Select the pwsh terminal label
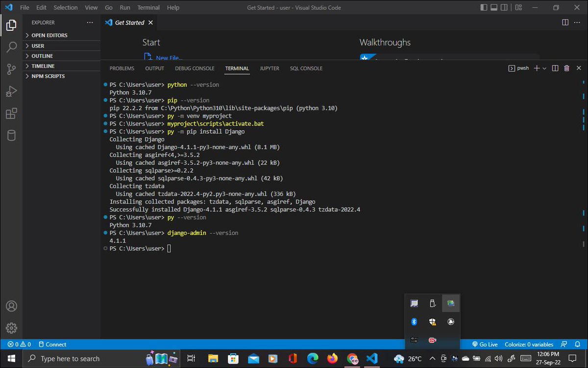This screenshot has width=588, height=368. [x=519, y=68]
